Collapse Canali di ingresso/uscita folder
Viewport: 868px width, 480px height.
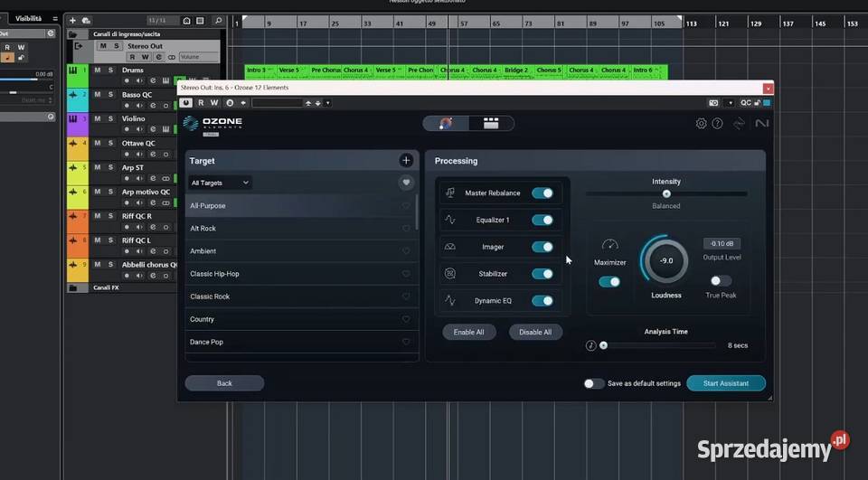[72, 34]
